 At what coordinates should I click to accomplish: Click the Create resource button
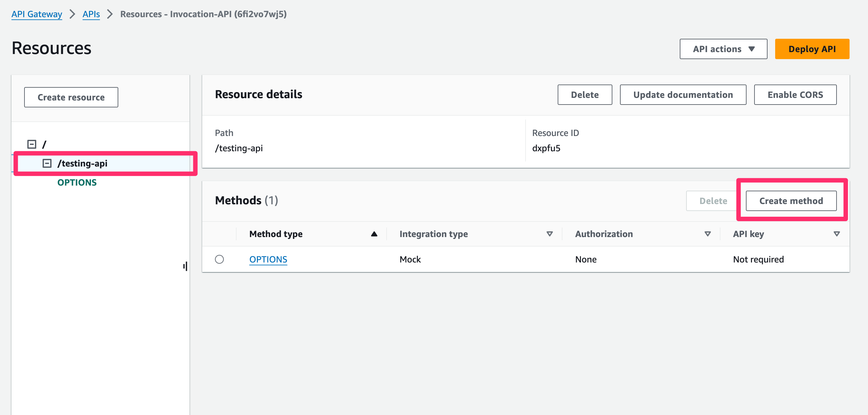[71, 97]
